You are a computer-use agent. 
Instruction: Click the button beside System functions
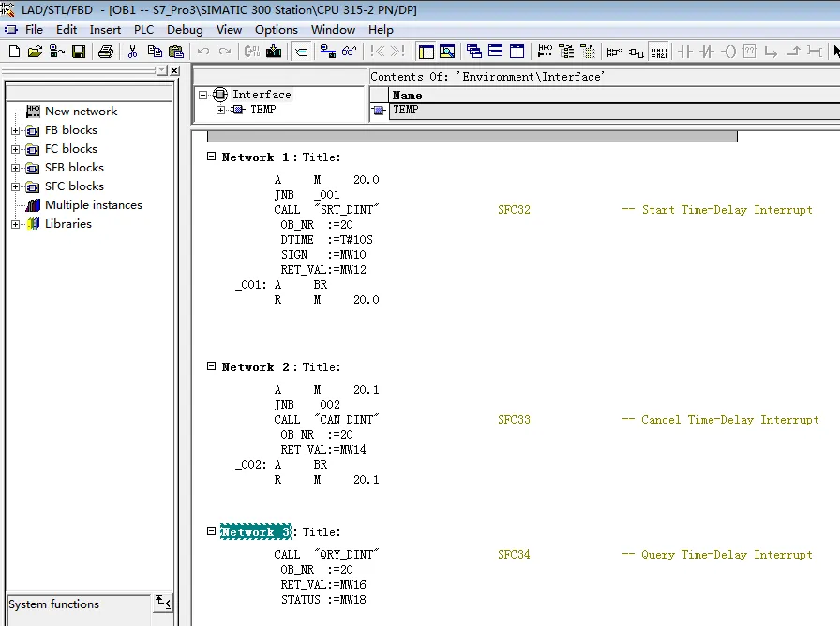tap(163, 603)
